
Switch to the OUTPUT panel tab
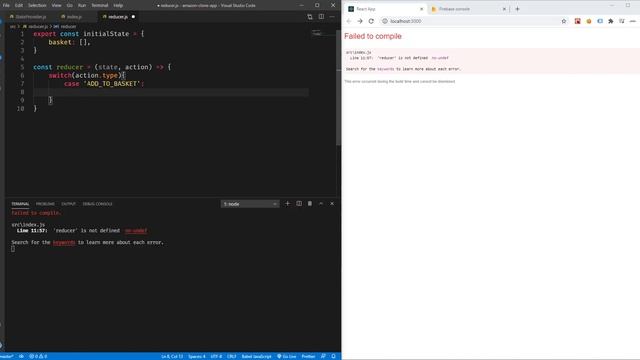point(68,204)
